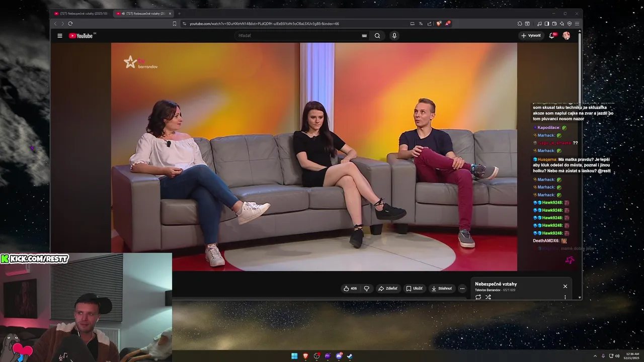Open OBS Studio from the taskbar
Image resolution: width=644 pixels, height=362 pixels.
point(316,356)
